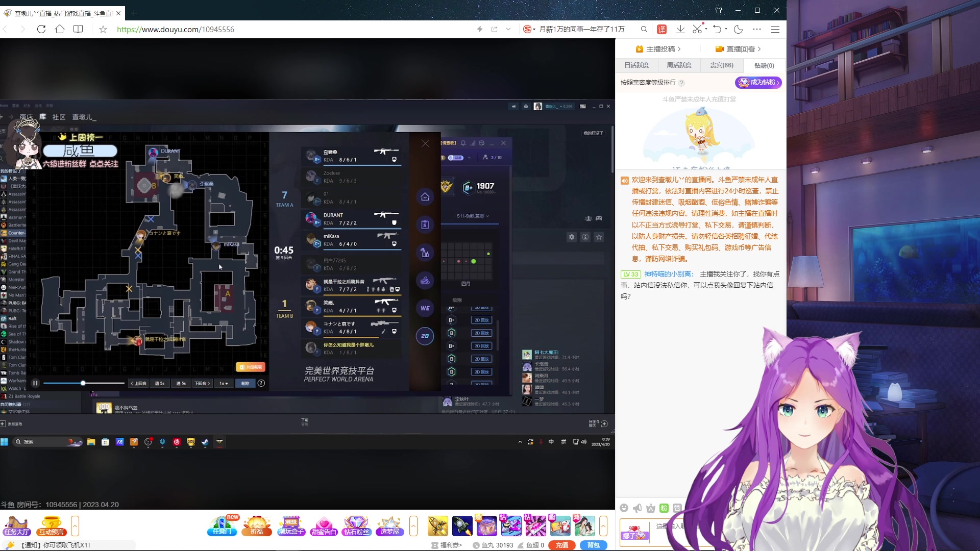Expand scissors screenshot options arrow
980x551 pixels.
[706, 29]
